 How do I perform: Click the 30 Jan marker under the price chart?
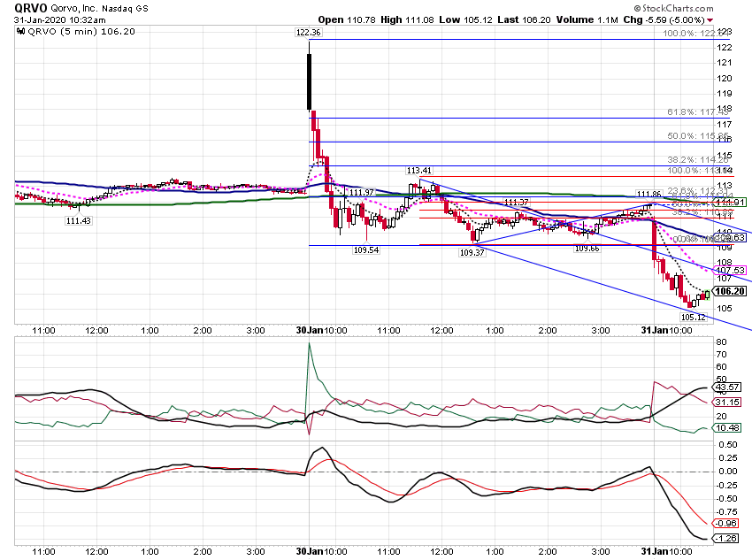pyautogui.click(x=310, y=330)
